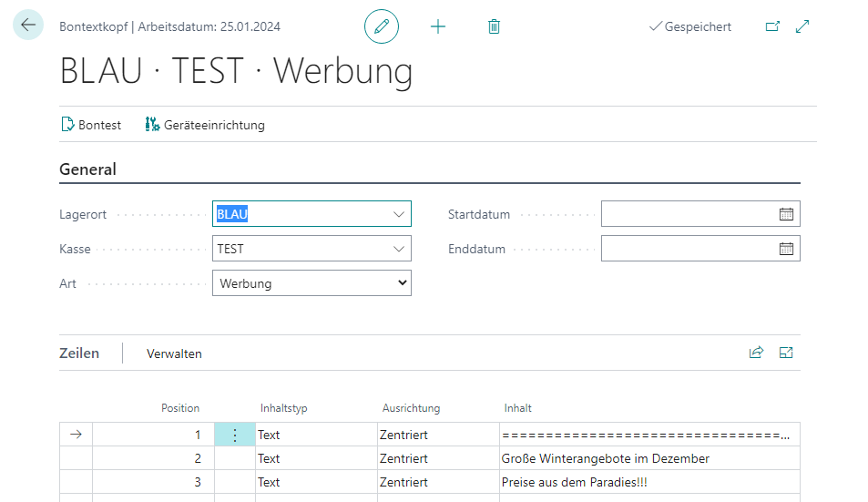The height and width of the screenshot is (502, 868).
Task: Open the Verwalten menu
Action: click(174, 353)
